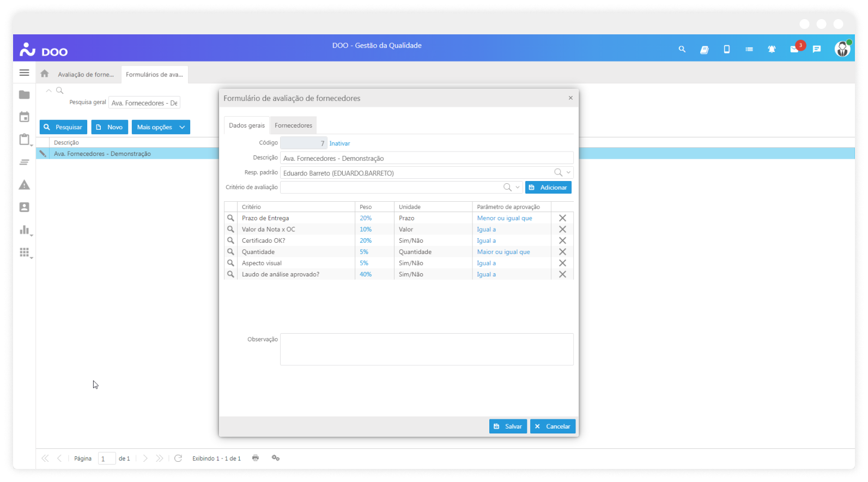This screenshot has height=482, width=868.
Task: Switch to the Fornecedores tab
Action: (x=293, y=125)
